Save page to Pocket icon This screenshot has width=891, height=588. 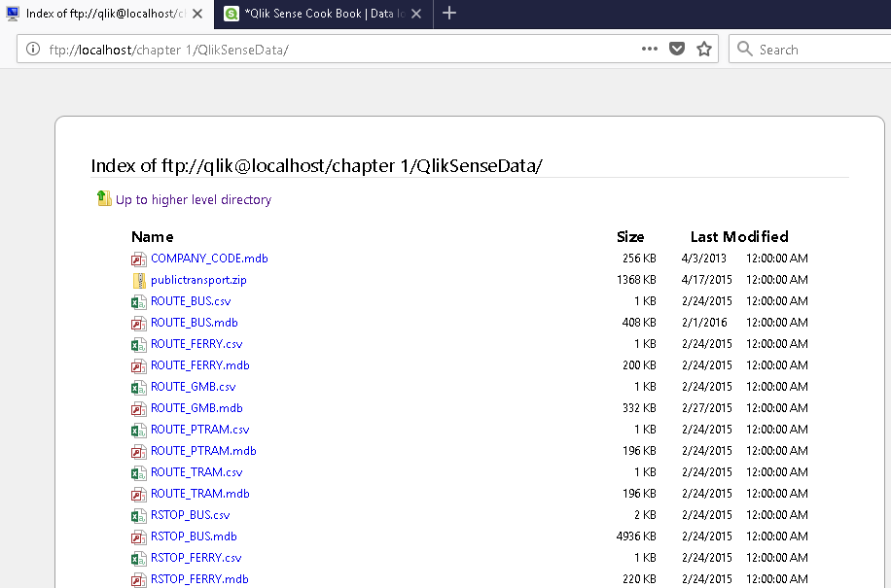pyautogui.click(x=677, y=49)
